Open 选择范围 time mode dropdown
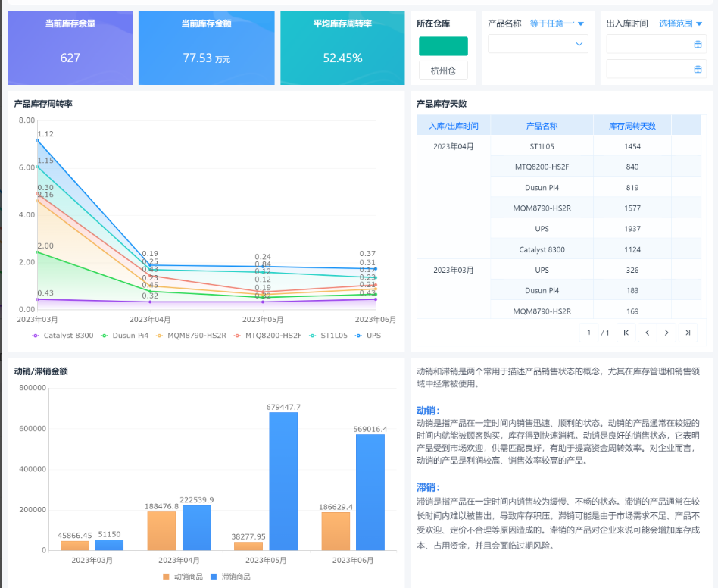The height and width of the screenshot is (588, 718). pyautogui.click(x=680, y=23)
